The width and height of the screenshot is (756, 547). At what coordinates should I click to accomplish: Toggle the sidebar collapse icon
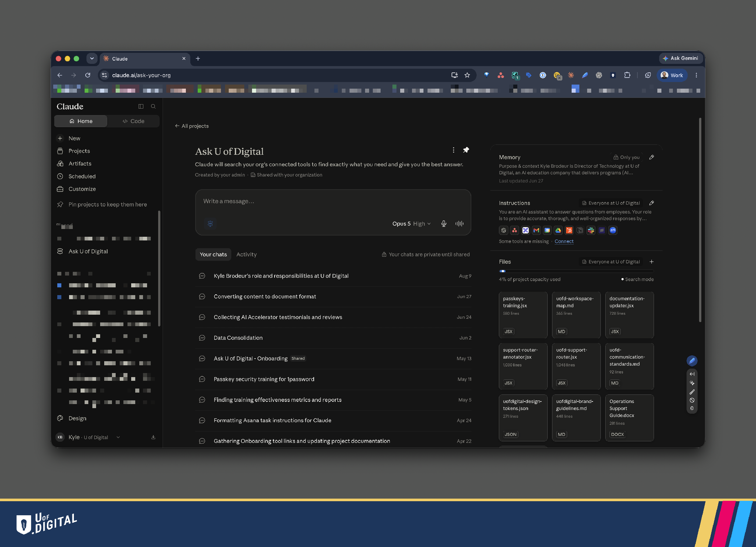[x=141, y=106]
